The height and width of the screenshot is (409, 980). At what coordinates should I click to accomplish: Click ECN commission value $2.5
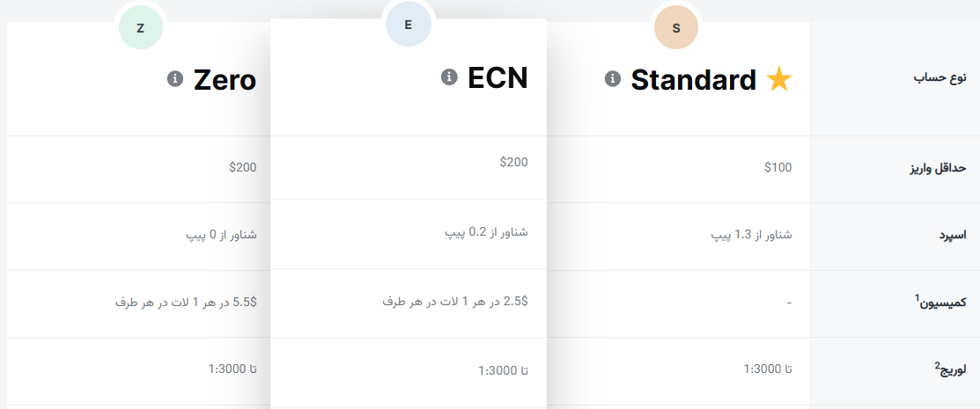click(x=455, y=302)
